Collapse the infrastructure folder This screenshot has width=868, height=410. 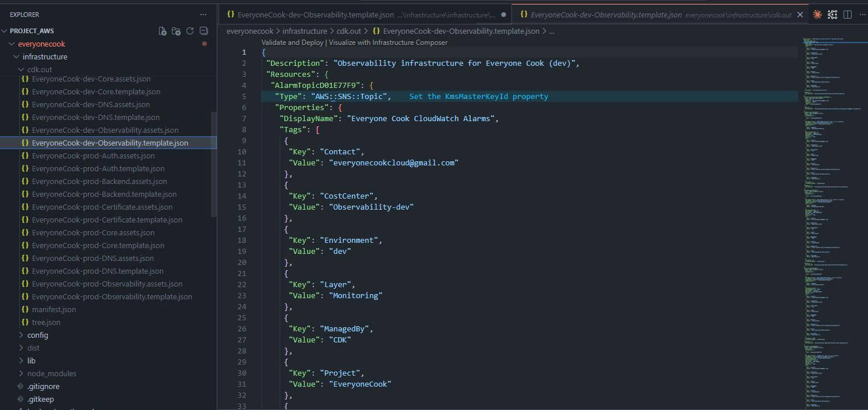16,56
